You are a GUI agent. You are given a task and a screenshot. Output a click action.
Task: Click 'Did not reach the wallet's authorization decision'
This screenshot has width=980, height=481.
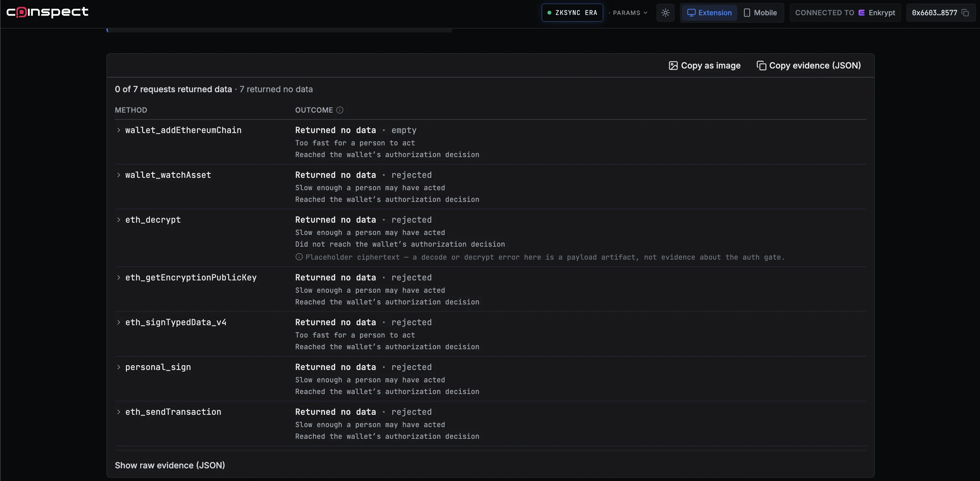(400, 244)
